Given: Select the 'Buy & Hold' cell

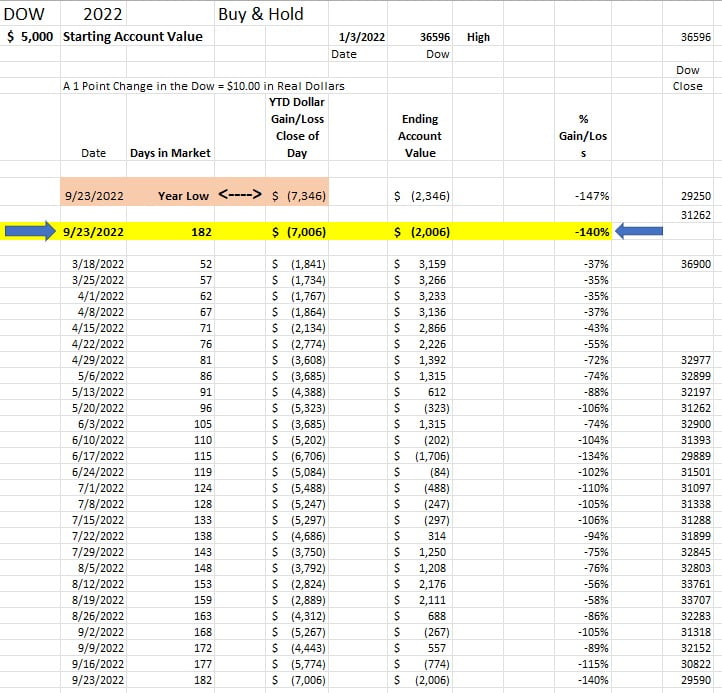Looking at the screenshot, I should (261, 14).
